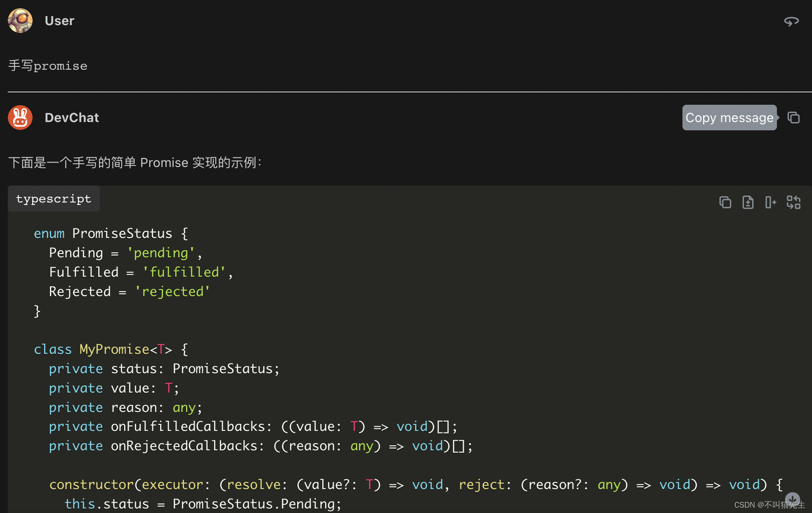The image size is (812, 513).
Task: Click the 'private onRejectedCallbacks' line
Action: point(261,446)
